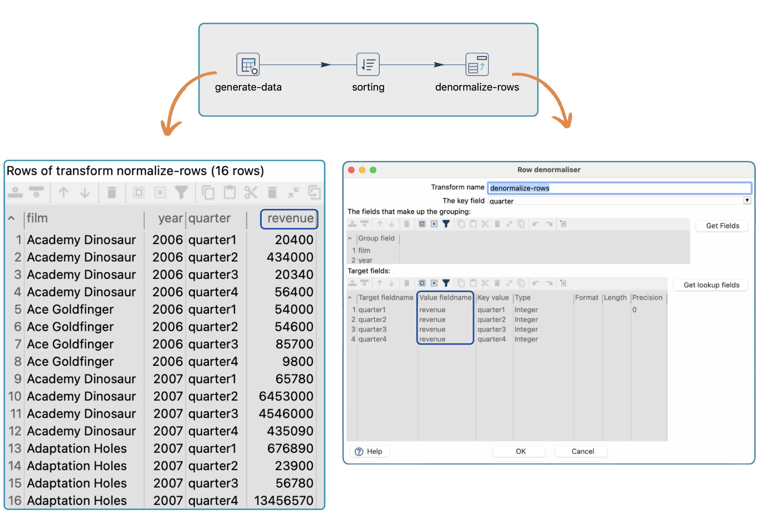Click the filter funnel in grouping fields toolbar
The height and width of the screenshot is (521, 761).
(x=446, y=224)
